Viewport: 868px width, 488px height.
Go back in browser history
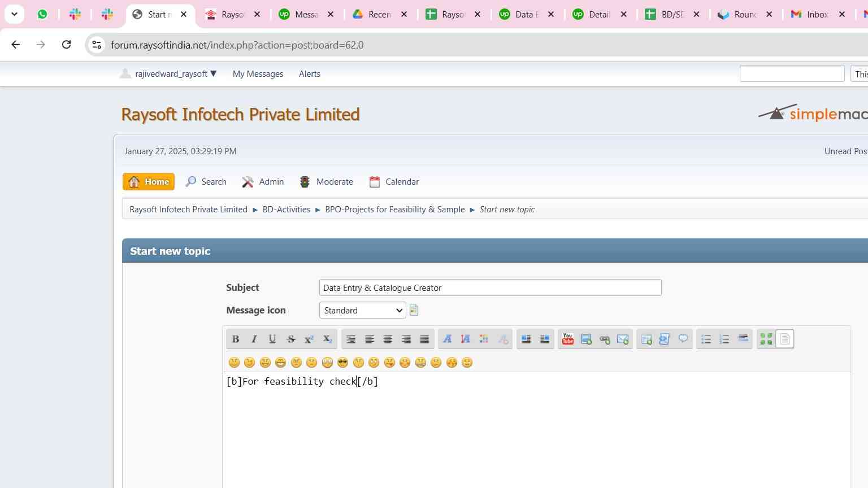click(x=15, y=45)
